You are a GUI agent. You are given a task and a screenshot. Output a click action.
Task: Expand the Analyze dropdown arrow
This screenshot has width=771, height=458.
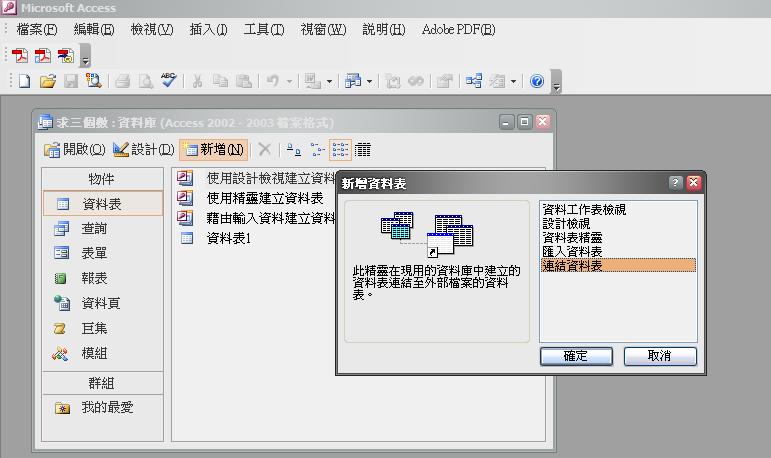click(369, 81)
